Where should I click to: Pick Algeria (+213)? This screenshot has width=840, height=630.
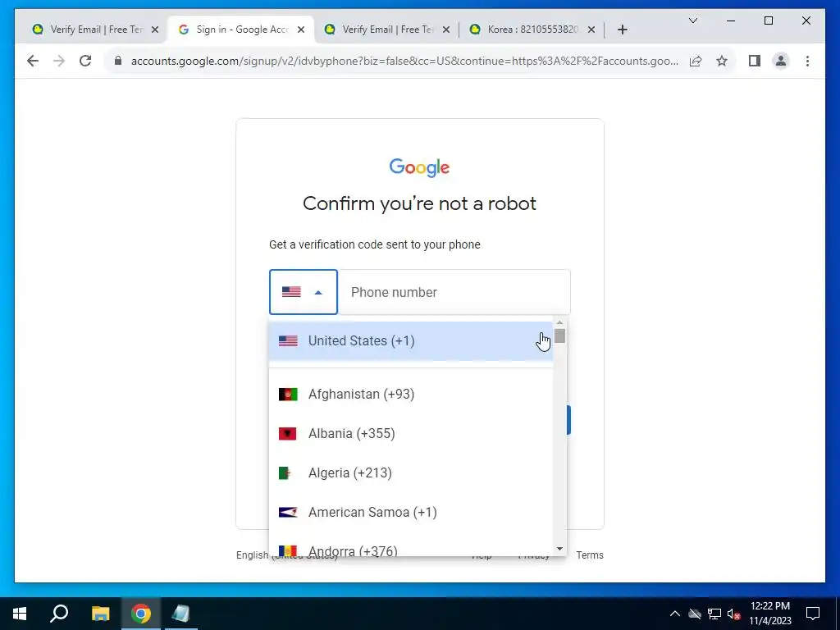click(411, 473)
